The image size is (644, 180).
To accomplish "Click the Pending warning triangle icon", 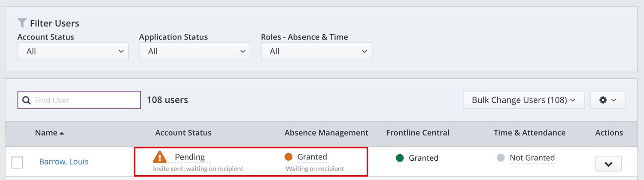I will (x=160, y=157).
